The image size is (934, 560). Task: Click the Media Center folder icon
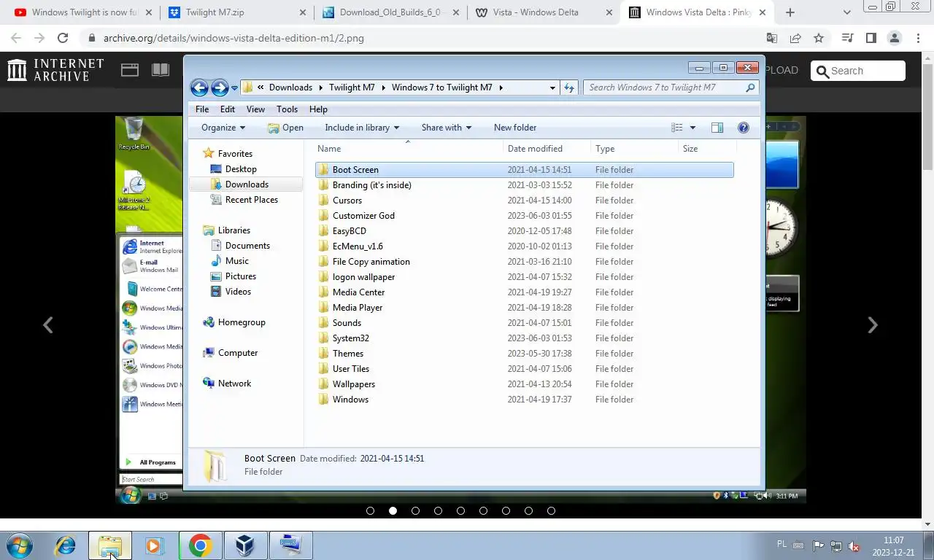[324, 292]
